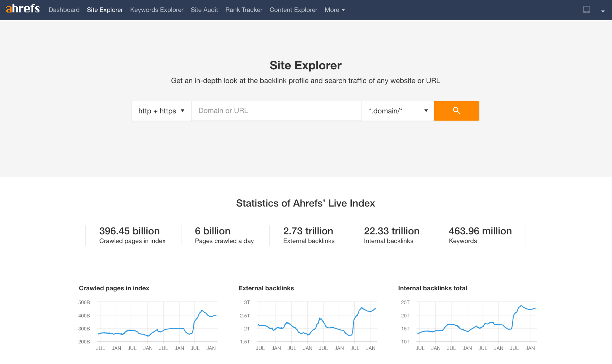Screen dimensions: 612x364
Task: Open the notifications inbox icon
Action: coord(586,10)
